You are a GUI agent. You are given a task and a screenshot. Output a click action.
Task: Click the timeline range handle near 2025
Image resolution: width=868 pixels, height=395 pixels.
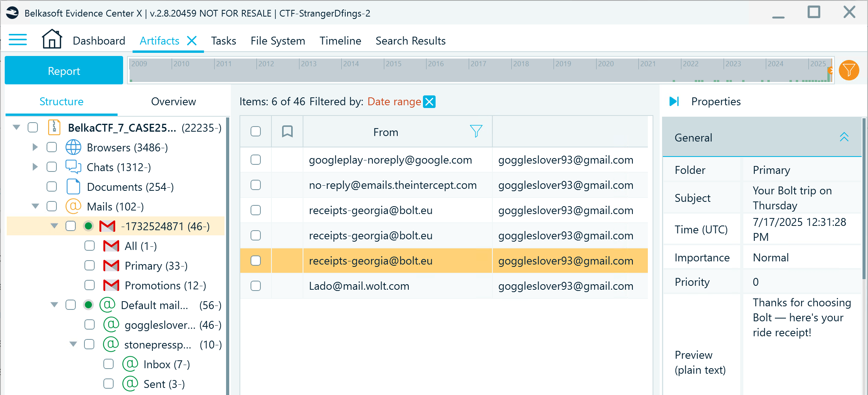click(831, 70)
